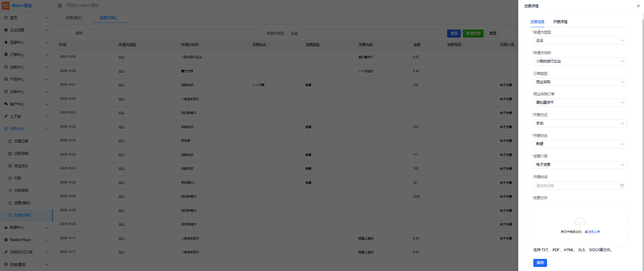
Task: Switch to the 开票详情 tab
Action: click(x=560, y=22)
